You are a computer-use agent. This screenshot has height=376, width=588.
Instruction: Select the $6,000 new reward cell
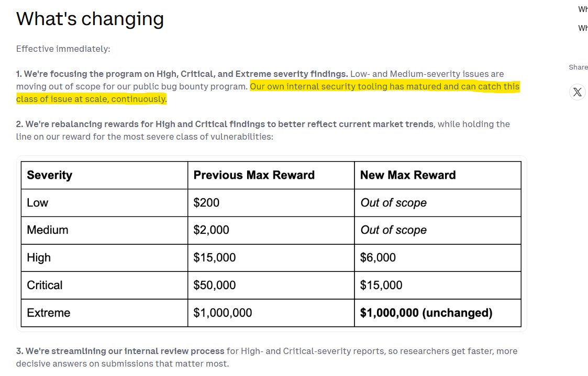(438, 258)
